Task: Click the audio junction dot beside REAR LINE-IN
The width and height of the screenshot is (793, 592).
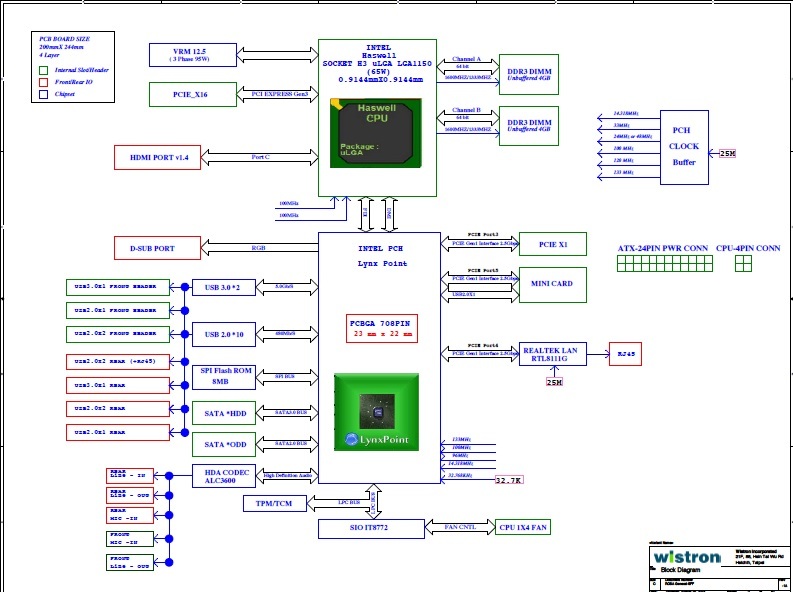Action: [169, 476]
